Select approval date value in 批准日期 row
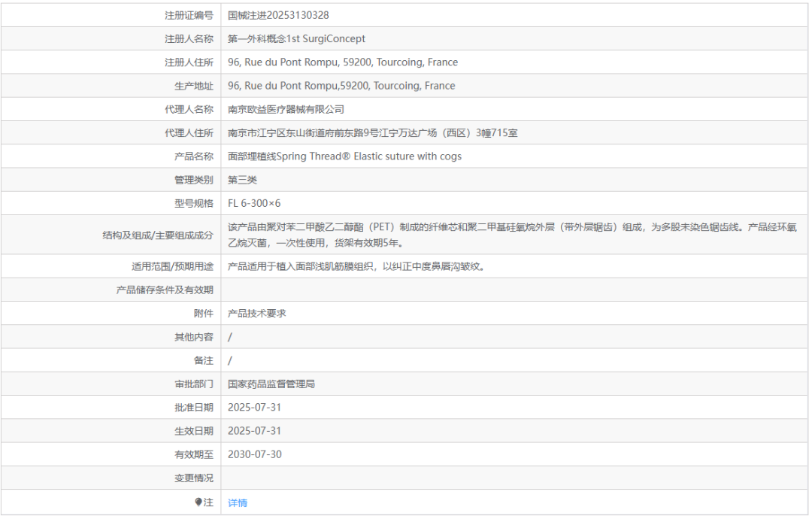Viewport: 812px width, 516px height. tap(254, 407)
